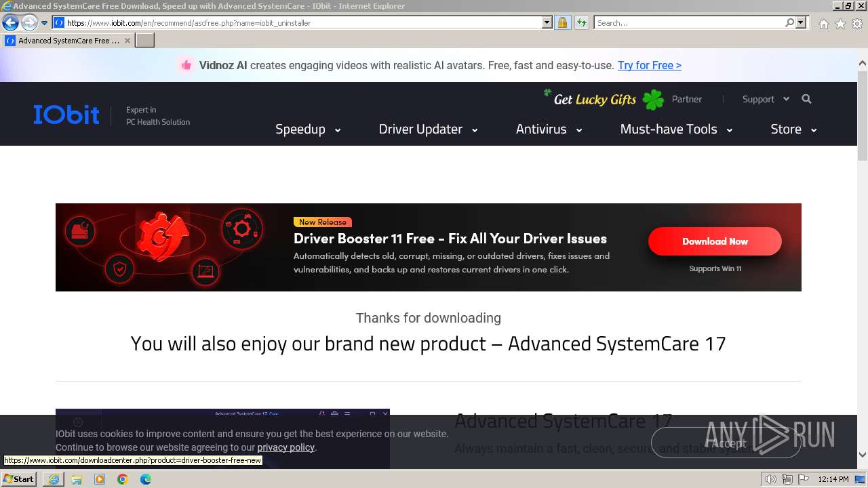Click the browser Forward arrow button
The height and width of the screenshot is (488, 868).
(29, 23)
